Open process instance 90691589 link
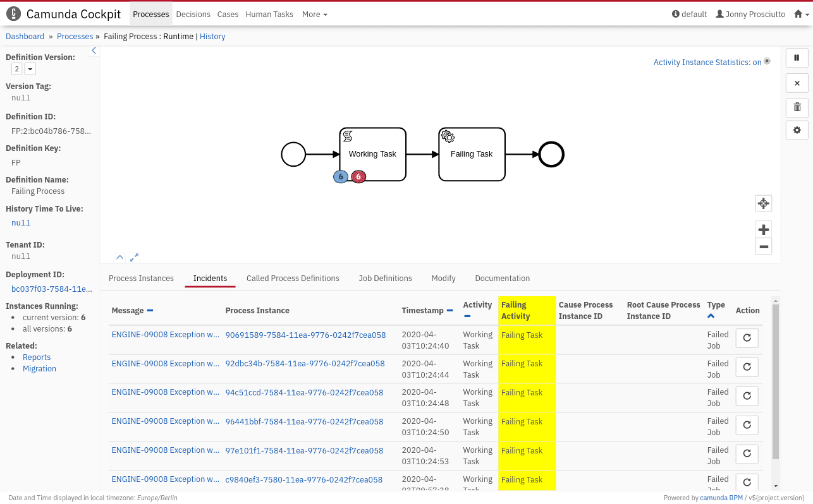The image size is (813, 504). pos(305,335)
